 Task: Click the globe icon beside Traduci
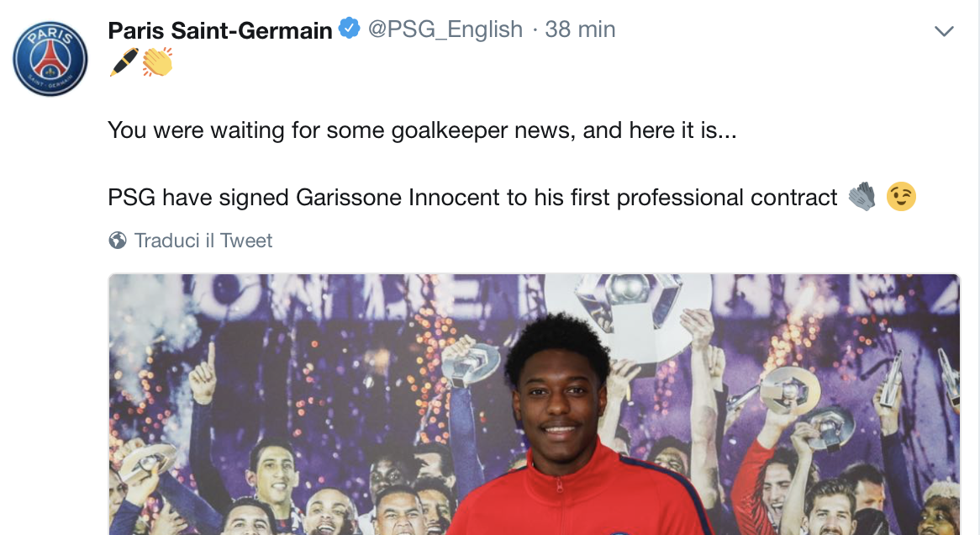pyautogui.click(x=118, y=241)
